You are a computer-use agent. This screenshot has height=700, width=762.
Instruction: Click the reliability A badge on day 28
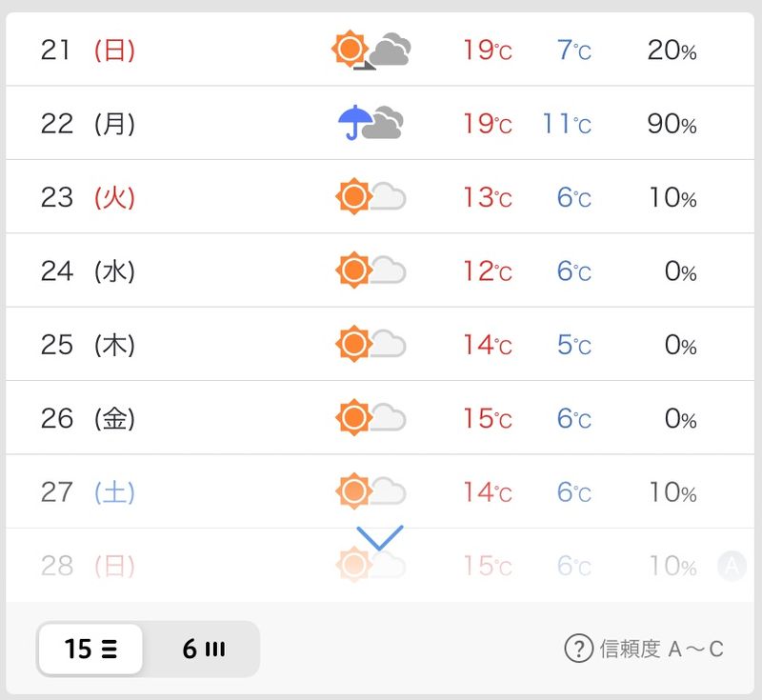click(732, 567)
